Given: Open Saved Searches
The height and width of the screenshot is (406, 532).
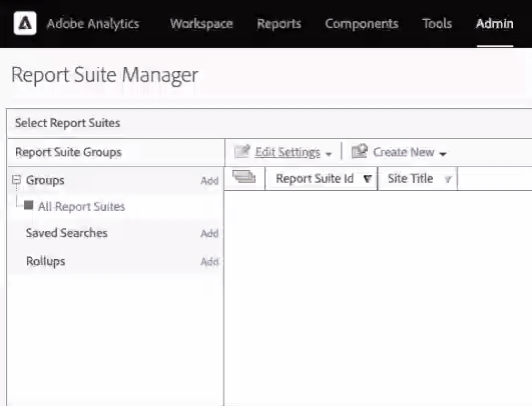Looking at the screenshot, I should [x=67, y=233].
